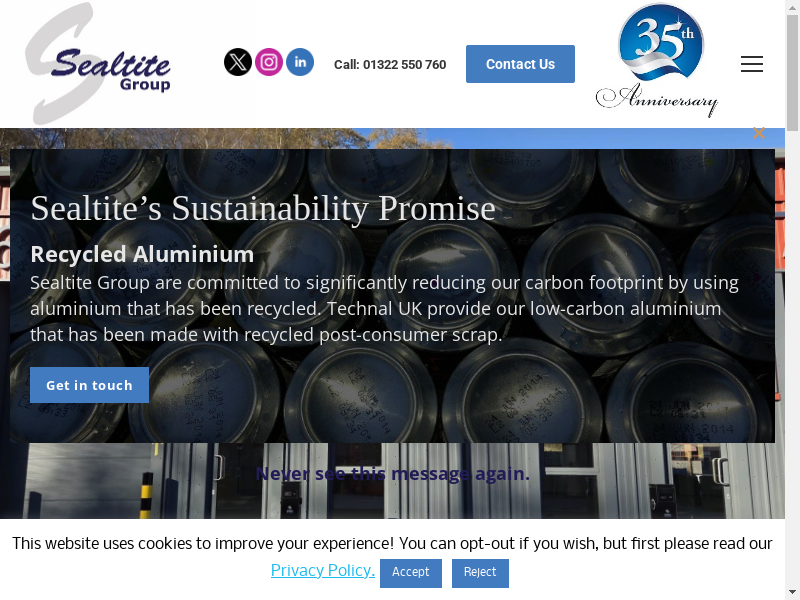Open the X (Twitter) social icon
Screen dimensions: 800x600
[x=238, y=62]
